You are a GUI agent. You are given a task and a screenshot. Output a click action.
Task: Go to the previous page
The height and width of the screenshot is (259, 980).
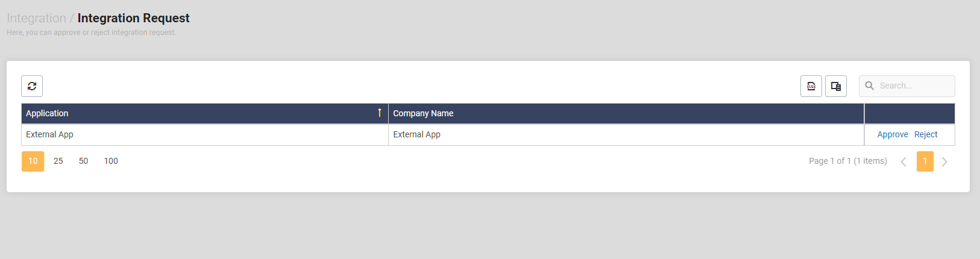tap(903, 161)
